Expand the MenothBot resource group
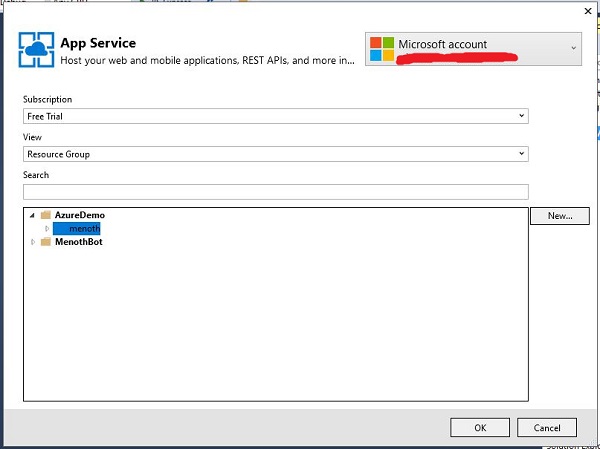 pyautogui.click(x=32, y=242)
